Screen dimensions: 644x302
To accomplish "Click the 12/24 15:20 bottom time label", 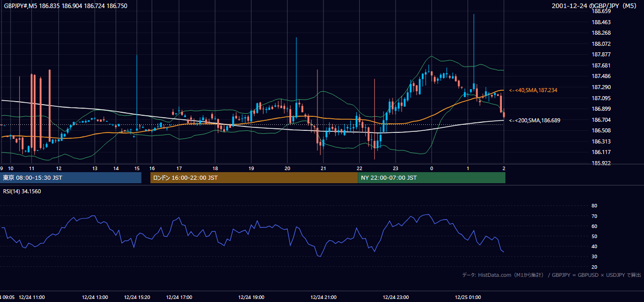I will tap(137, 297).
